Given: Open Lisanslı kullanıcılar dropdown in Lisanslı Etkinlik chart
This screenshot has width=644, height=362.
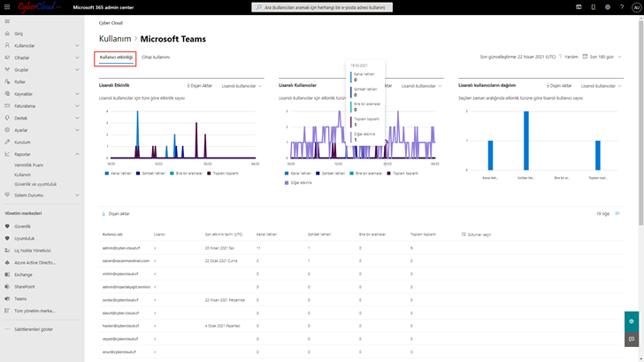Looking at the screenshot, I should point(241,86).
